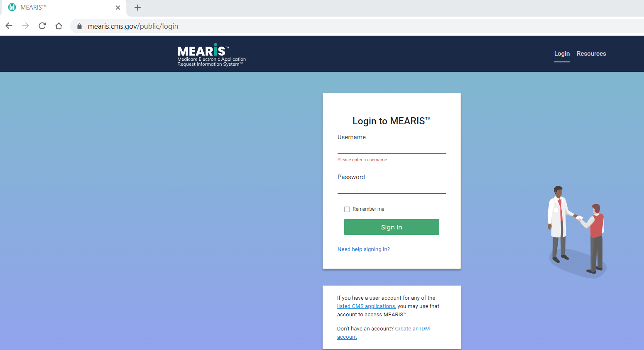
Task: Click the browser forward arrow
Action: click(26, 26)
